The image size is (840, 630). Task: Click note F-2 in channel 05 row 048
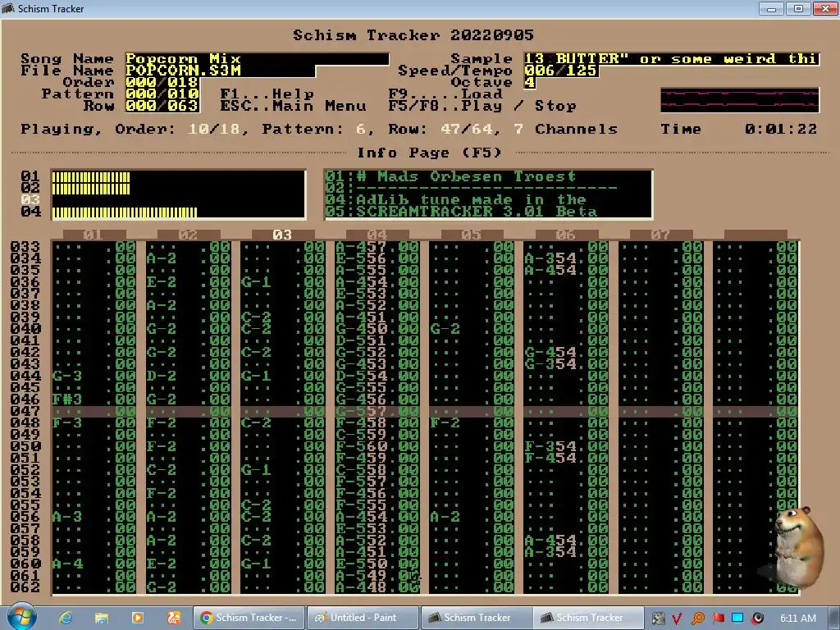445,423
